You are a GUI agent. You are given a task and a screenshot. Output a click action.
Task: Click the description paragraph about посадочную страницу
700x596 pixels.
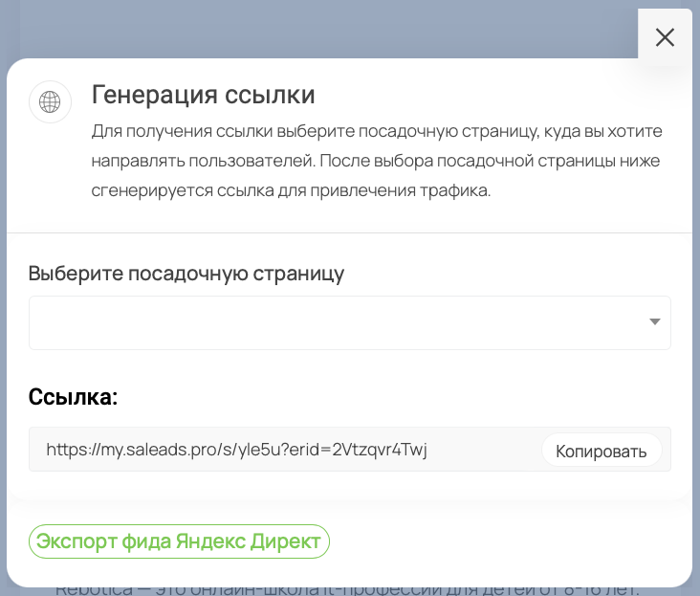coord(377,161)
